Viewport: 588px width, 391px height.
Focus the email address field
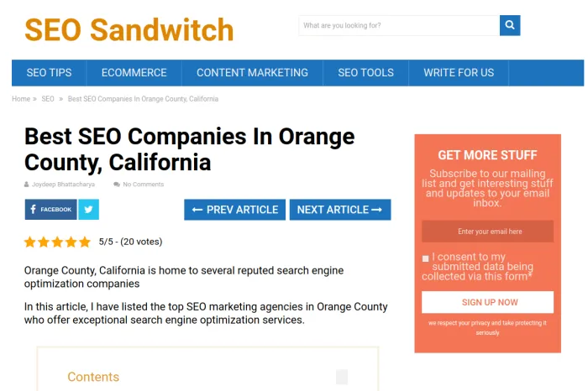[x=487, y=232]
